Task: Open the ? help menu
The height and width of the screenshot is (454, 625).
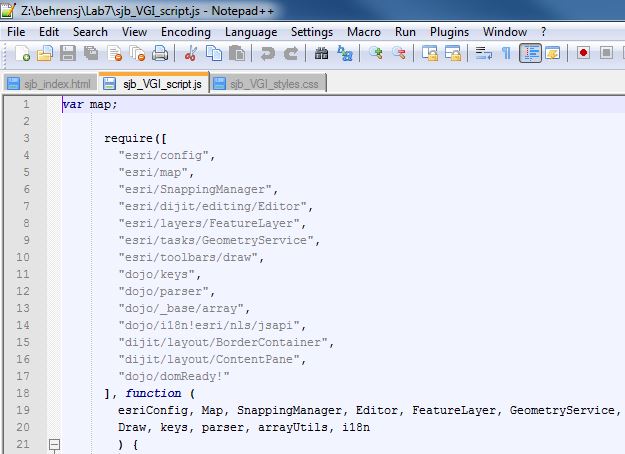Action: (543, 32)
